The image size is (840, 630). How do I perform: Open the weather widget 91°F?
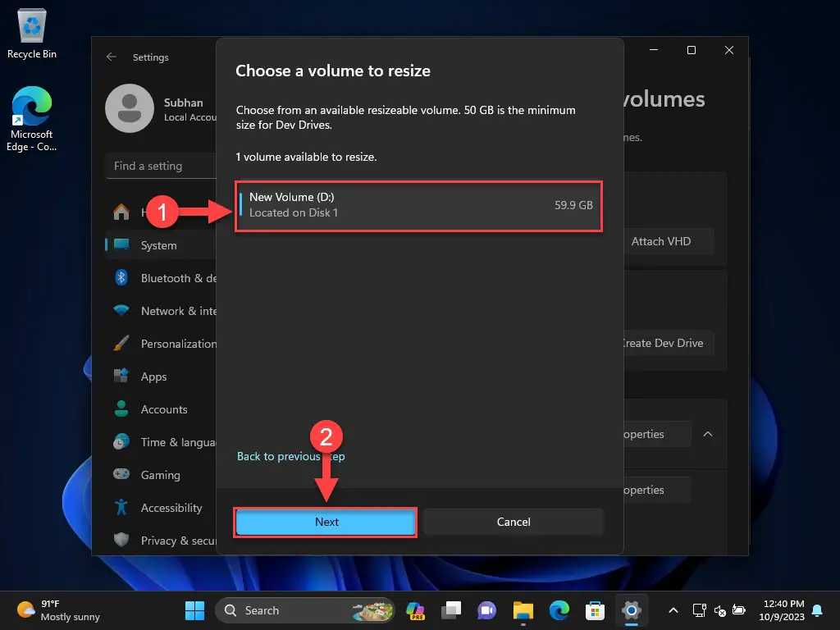(x=58, y=610)
